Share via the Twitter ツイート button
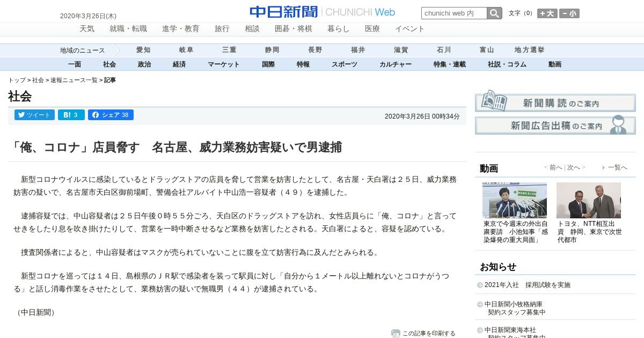This screenshot has width=644, height=338. (x=34, y=115)
